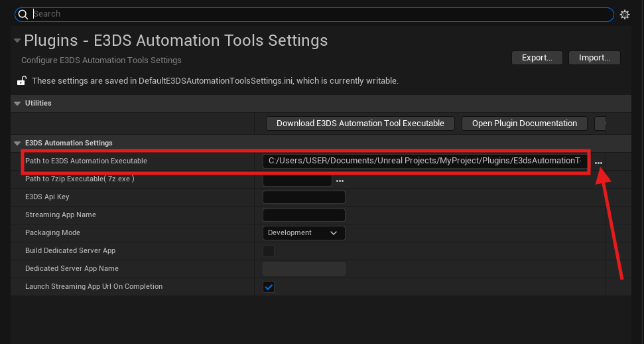Click the Path to 7zip Executable field
Image resolution: width=644 pixels, height=344 pixels.
tap(297, 180)
